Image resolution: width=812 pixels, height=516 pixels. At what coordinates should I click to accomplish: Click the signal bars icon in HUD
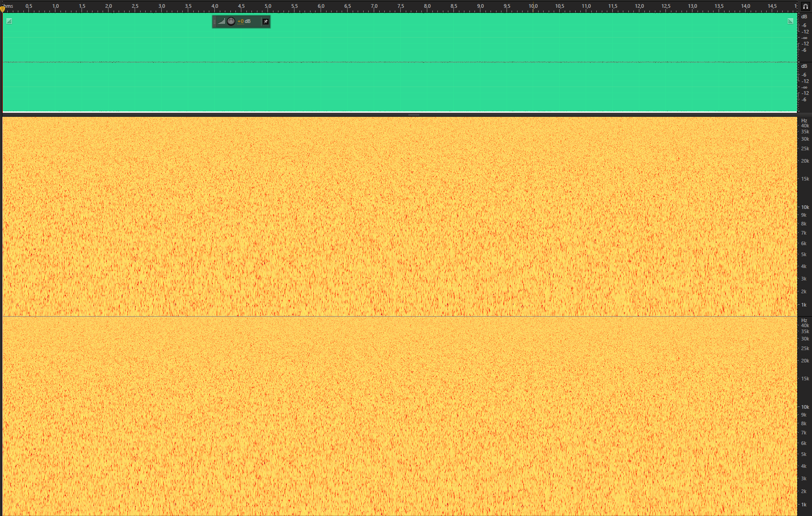coord(222,22)
